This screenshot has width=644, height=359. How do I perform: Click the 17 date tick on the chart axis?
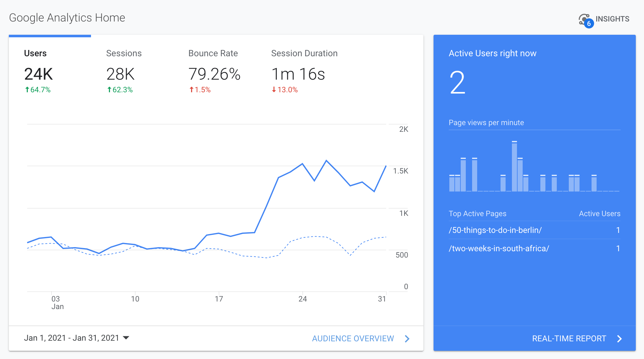(219, 299)
